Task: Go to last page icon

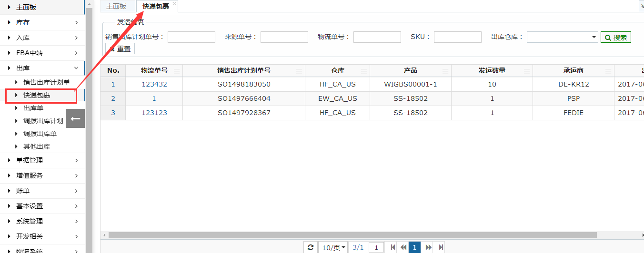Action: click(x=441, y=247)
